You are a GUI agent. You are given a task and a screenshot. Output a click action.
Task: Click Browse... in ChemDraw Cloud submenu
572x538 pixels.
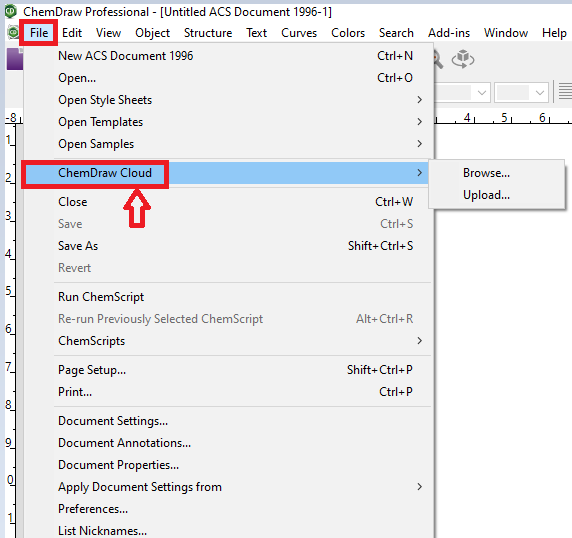[x=496, y=173]
